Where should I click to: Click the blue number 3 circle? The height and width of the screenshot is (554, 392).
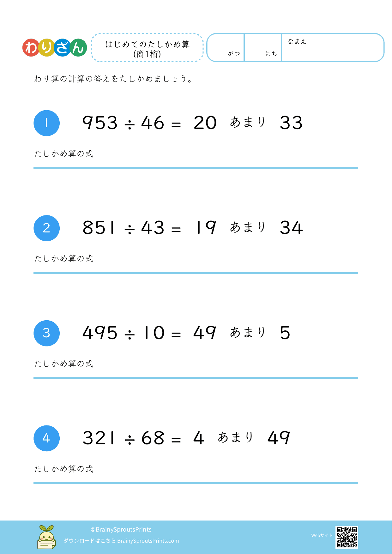pos(47,333)
